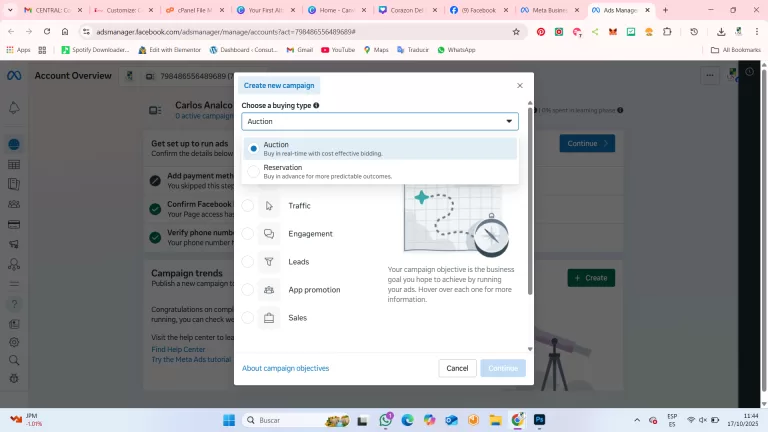
Task: Open About campaign objectives link
Action: [x=286, y=368]
